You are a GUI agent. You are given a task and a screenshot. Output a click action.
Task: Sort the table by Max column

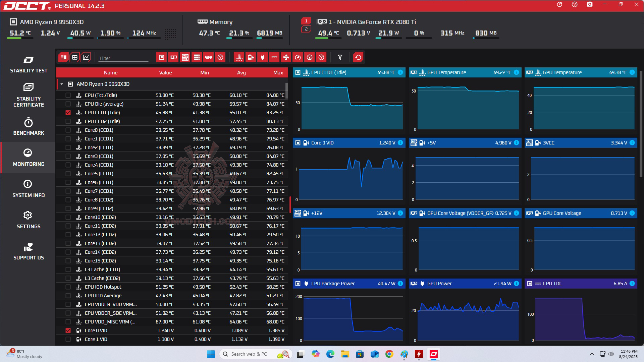point(278,73)
